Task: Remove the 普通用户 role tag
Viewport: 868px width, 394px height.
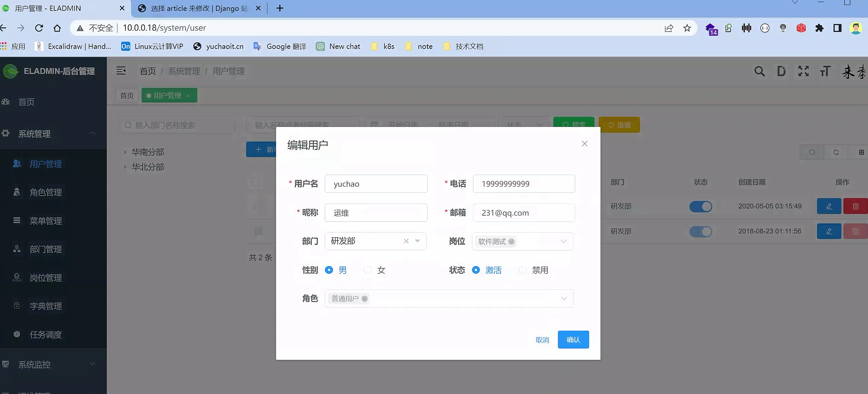Action: (364, 299)
